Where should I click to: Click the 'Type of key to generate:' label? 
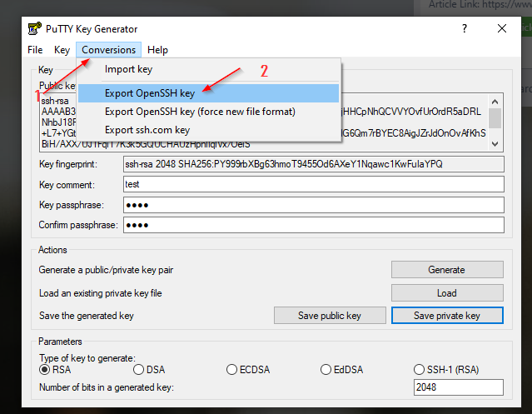pos(87,358)
